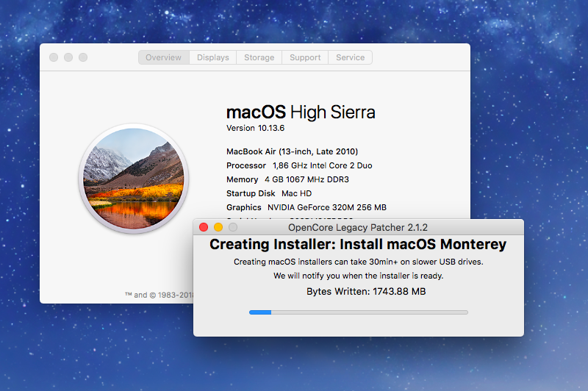
Task: Minimize the OpenCore Legacy Patcher window
Action: (218, 227)
